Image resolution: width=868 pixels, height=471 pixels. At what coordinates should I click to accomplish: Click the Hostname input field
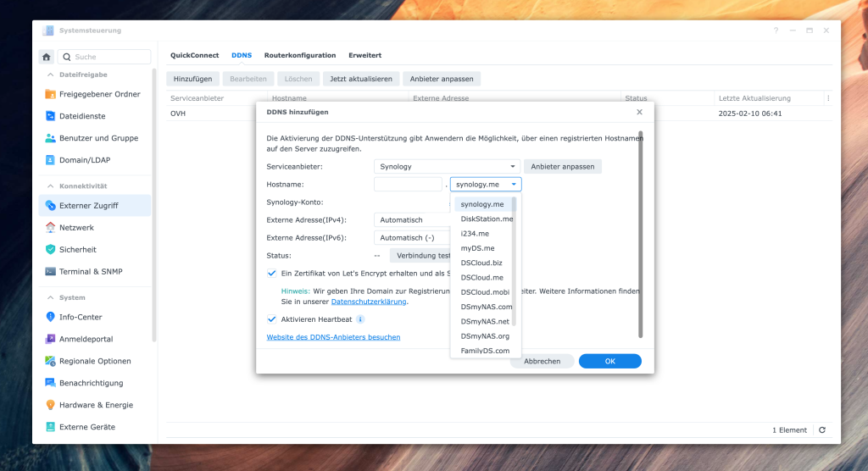(x=408, y=184)
